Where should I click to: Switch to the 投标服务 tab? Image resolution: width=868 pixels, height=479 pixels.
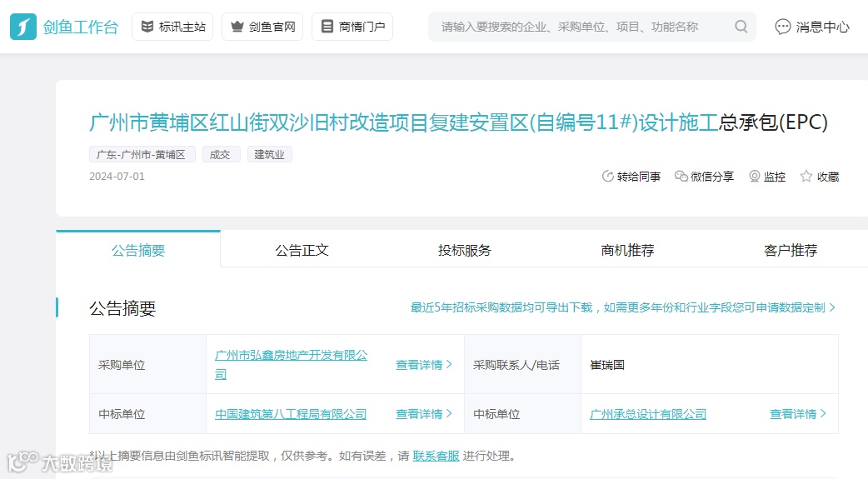465,250
